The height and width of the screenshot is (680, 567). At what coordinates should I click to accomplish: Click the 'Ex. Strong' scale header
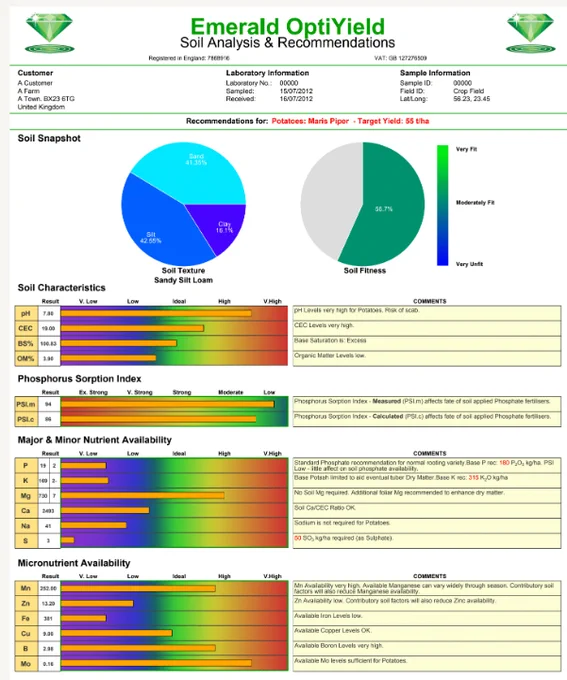[93, 392]
